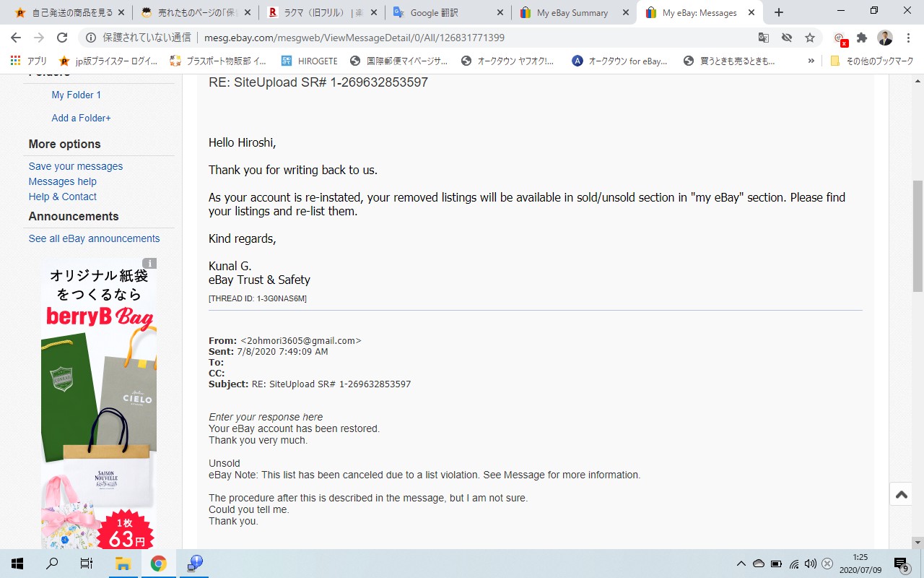Switch to the 売れたものページ tab

(x=195, y=12)
